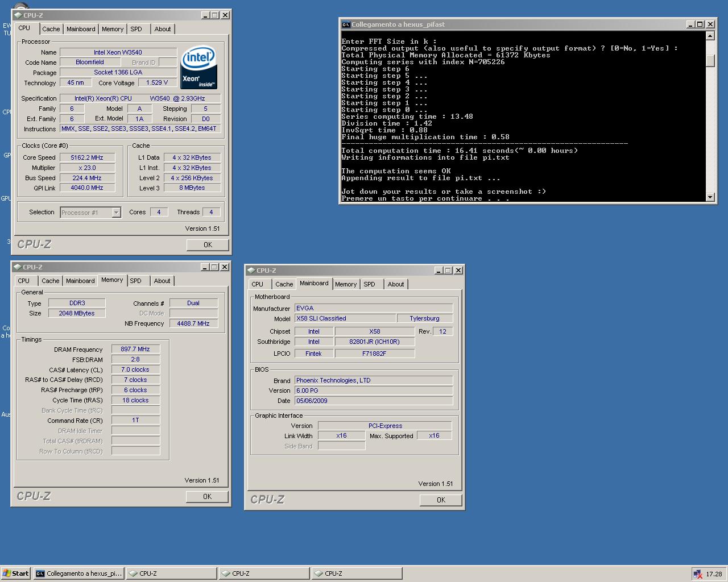The image size is (728, 582).
Task: Select 'Collegamento a hexus_pi...' taskbar button
Action: (x=79, y=573)
